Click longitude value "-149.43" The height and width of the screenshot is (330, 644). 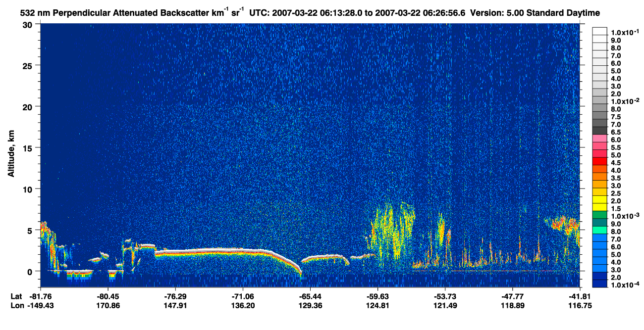(x=40, y=305)
